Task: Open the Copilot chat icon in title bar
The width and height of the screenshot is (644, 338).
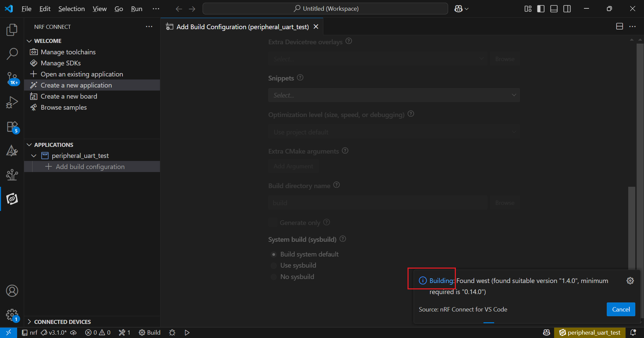Action: click(x=459, y=9)
